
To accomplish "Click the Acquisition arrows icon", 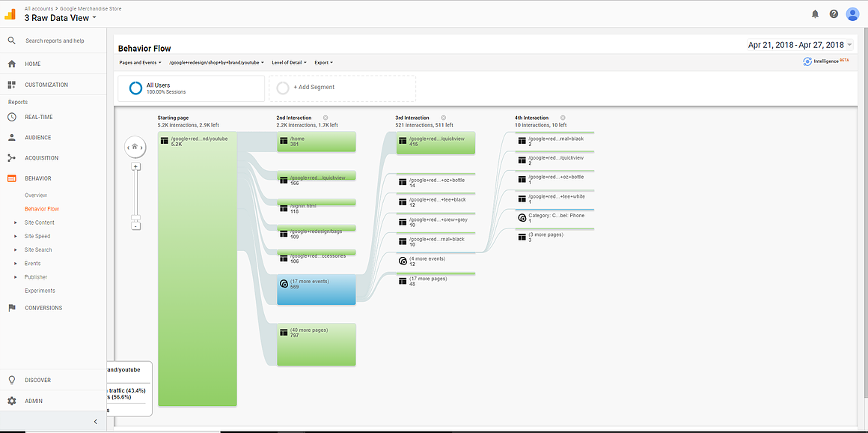I will coord(12,158).
